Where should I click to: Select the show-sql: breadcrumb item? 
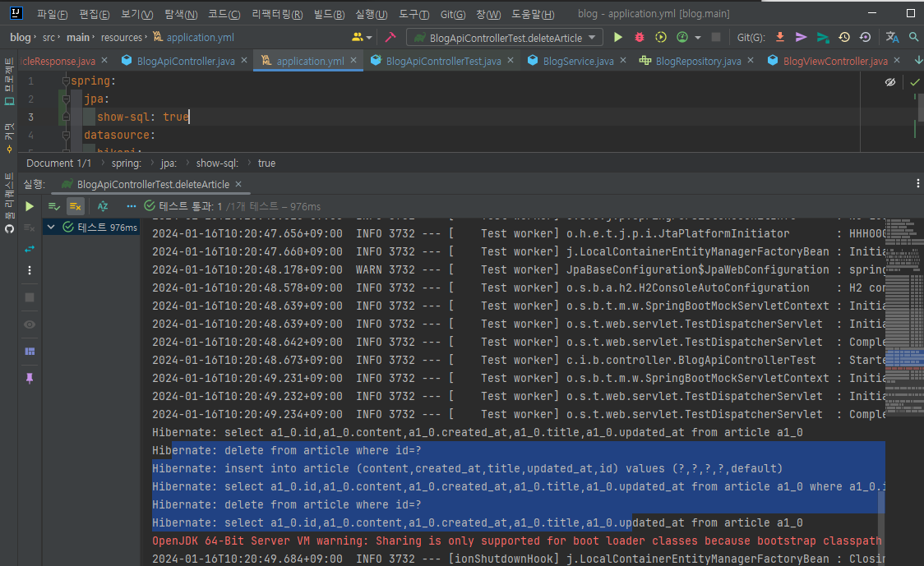(217, 163)
